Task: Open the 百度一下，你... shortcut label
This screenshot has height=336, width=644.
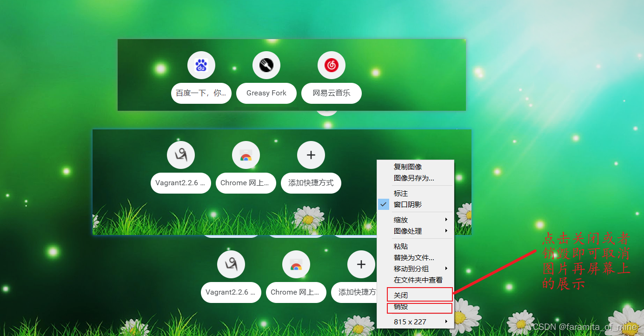Action: pos(201,93)
